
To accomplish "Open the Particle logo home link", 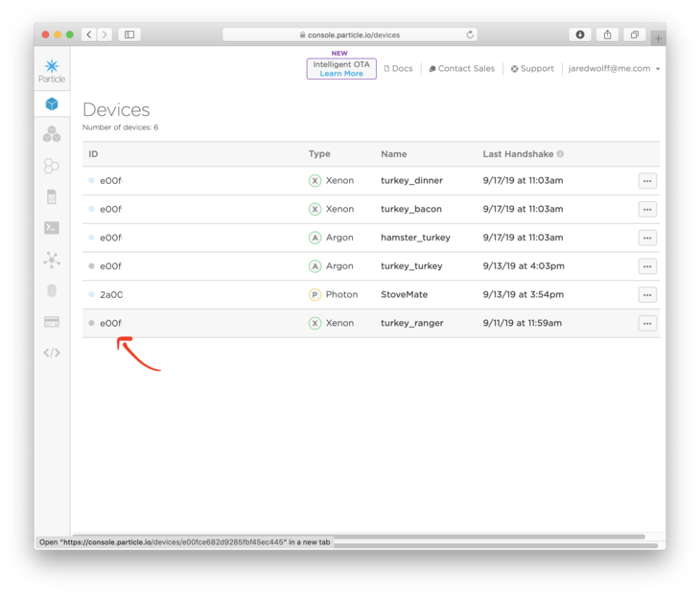I will coord(52,71).
